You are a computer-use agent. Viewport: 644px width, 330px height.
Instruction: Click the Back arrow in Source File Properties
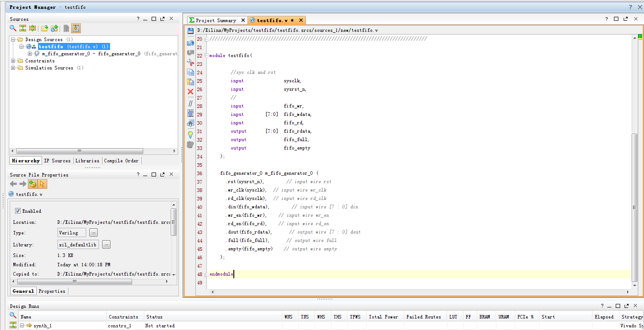(x=13, y=184)
